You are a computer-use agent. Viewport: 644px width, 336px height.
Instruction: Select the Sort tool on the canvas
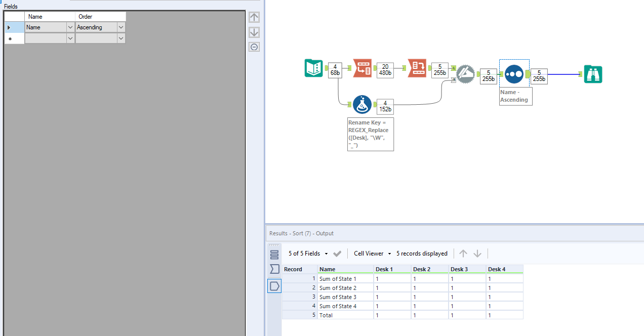coord(514,74)
